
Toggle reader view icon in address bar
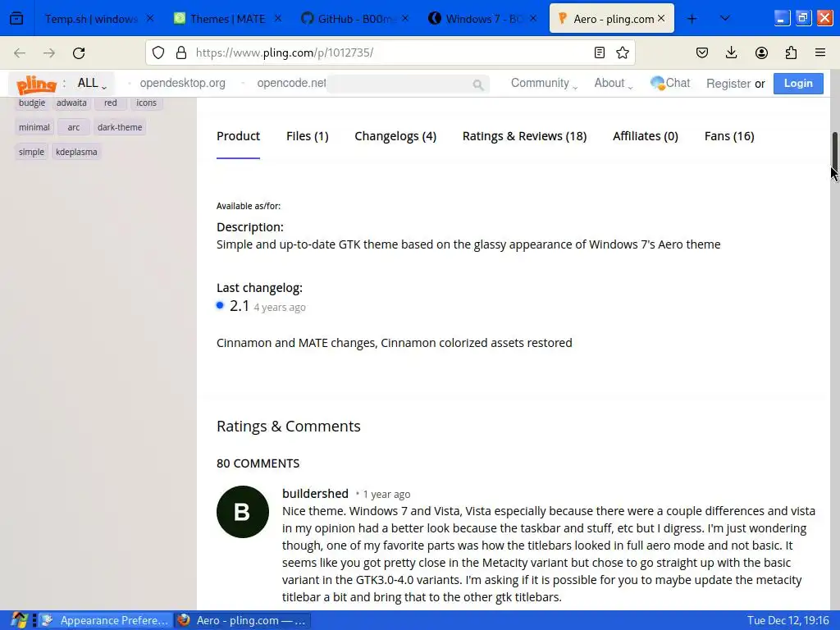click(600, 52)
